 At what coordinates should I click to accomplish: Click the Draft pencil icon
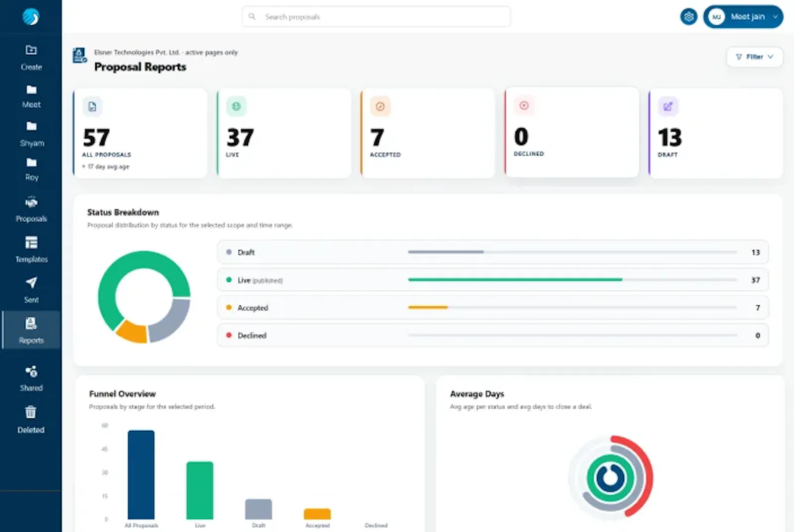pos(668,106)
